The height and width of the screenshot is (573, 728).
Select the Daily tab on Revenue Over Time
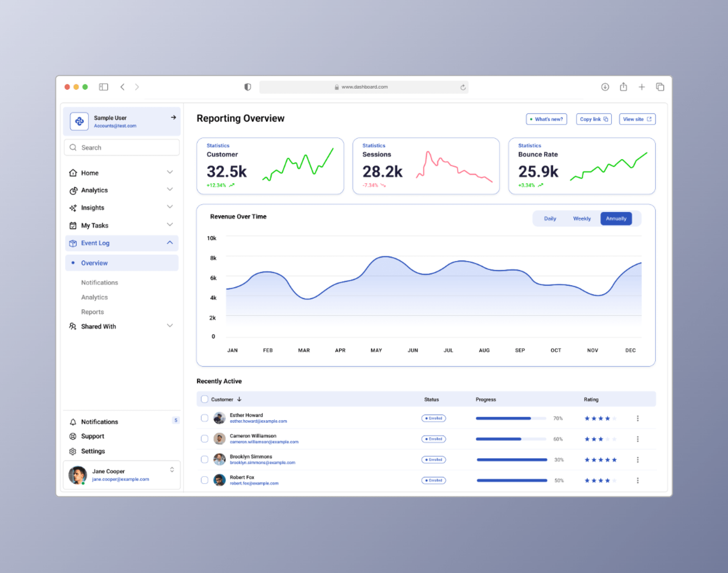click(550, 218)
